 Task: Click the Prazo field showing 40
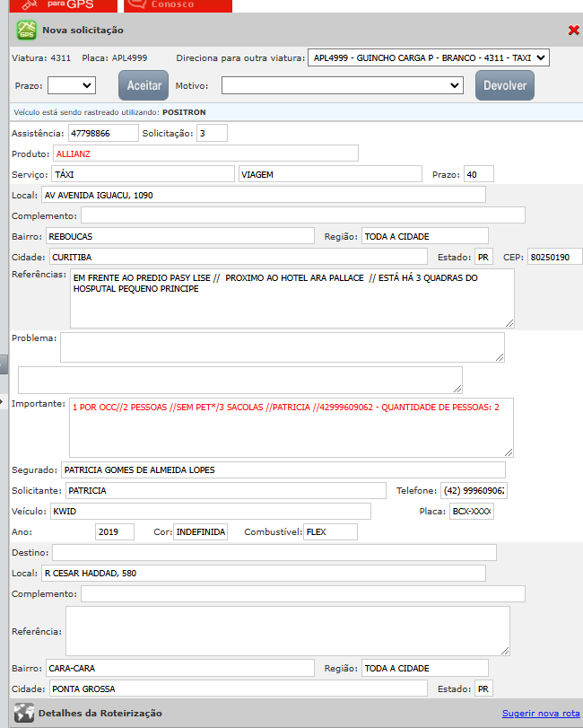[x=479, y=174]
